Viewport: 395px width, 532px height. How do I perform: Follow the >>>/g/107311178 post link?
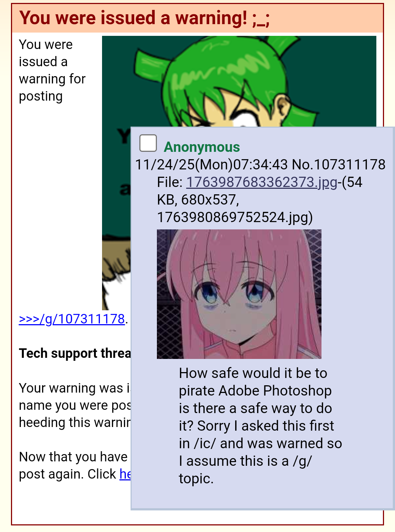72,319
